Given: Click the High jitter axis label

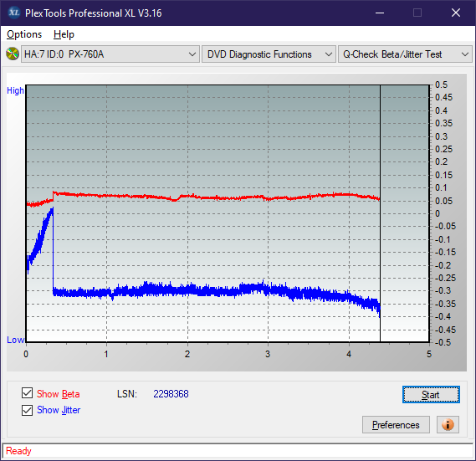Looking at the screenshot, I should [15, 90].
